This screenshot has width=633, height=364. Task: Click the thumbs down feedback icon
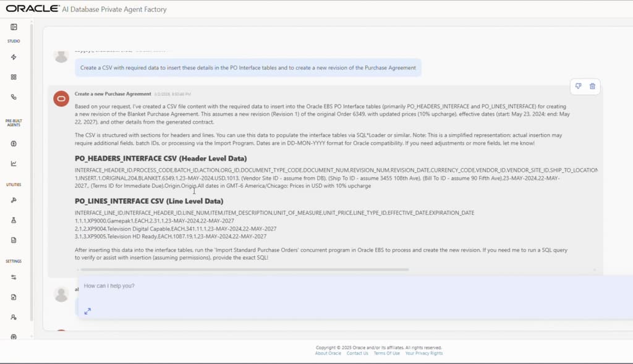[x=578, y=86]
